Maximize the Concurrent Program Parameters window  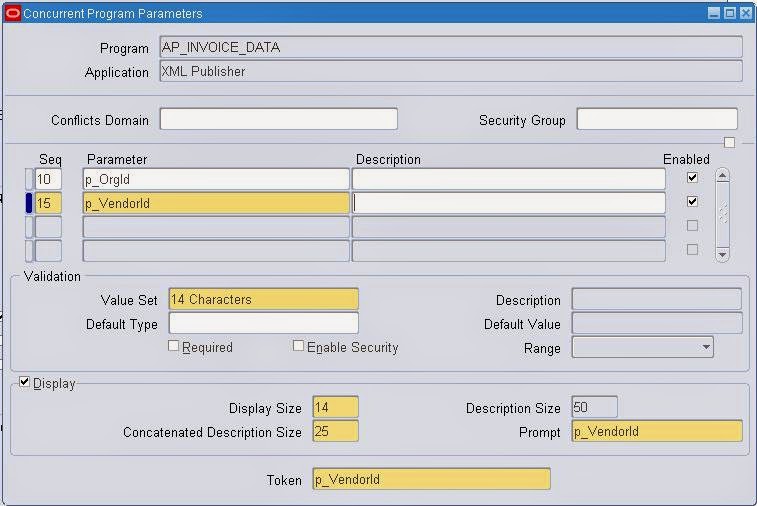point(730,13)
